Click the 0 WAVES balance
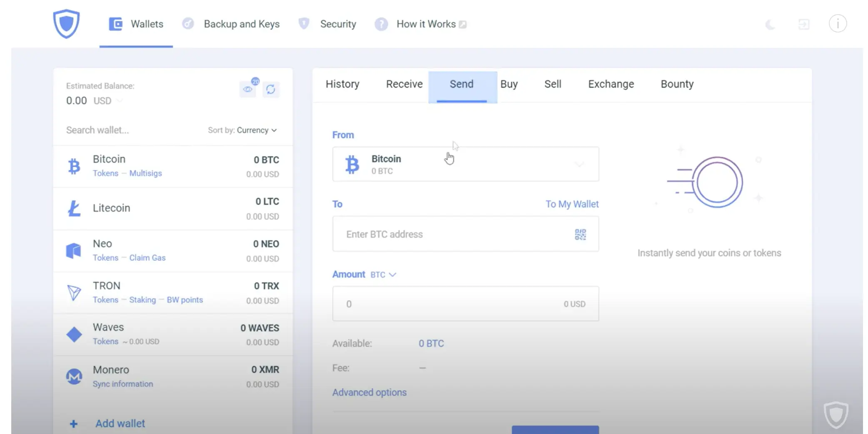 (x=259, y=328)
